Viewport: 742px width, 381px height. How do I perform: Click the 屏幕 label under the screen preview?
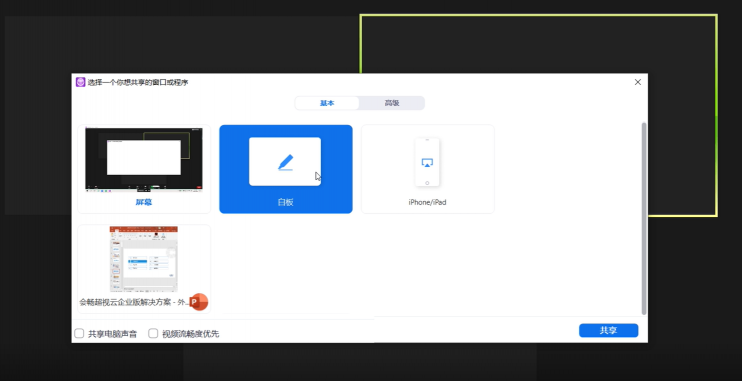point(144,202)
